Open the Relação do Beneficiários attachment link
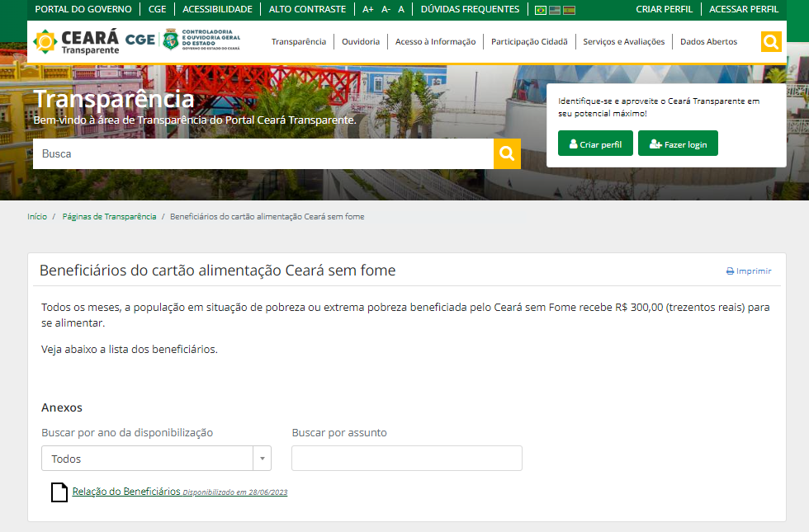 (126, 492)
